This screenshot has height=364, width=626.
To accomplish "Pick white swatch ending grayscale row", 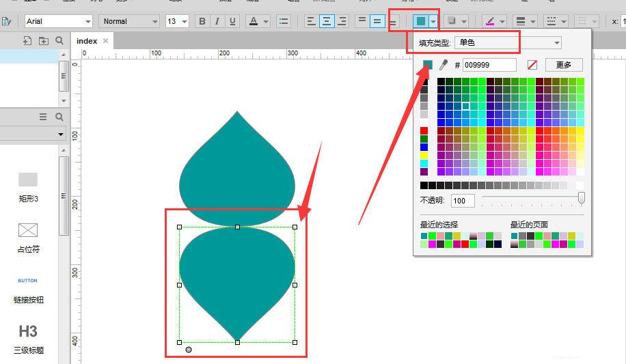I will coord(580,185).
